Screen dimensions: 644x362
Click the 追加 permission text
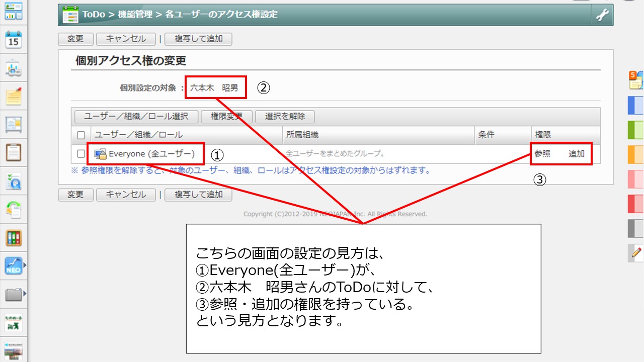(x=577, y=154)
